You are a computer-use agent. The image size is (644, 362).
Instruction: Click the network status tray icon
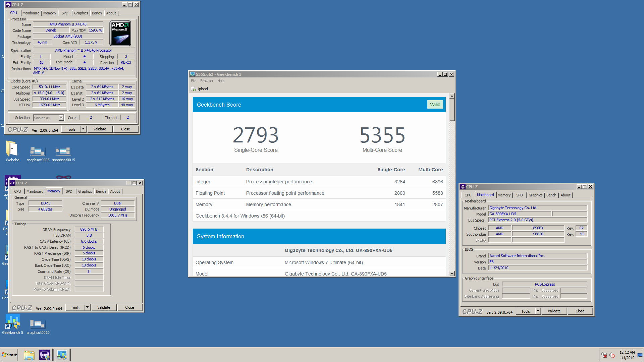click(604, 355)
